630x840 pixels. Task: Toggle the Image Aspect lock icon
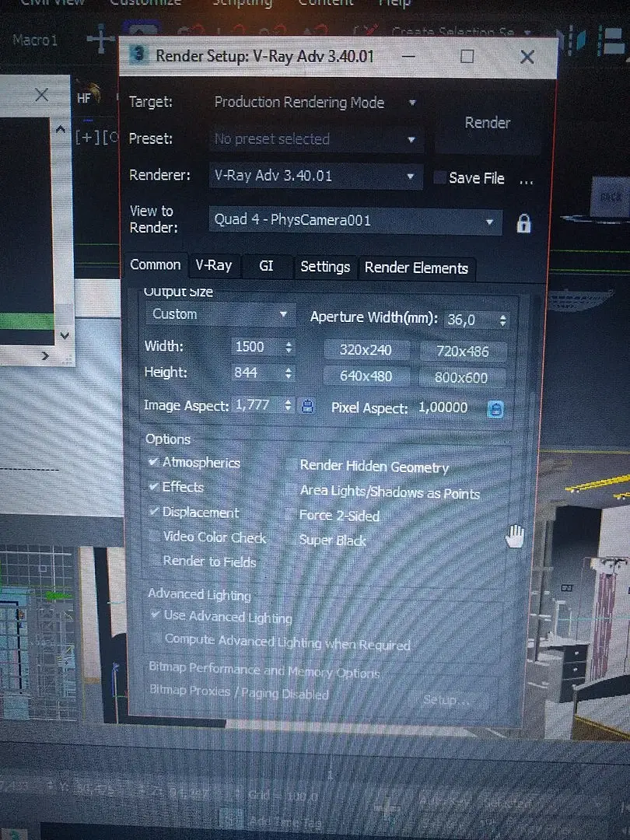pyautogui.click(x=307, y=406)
